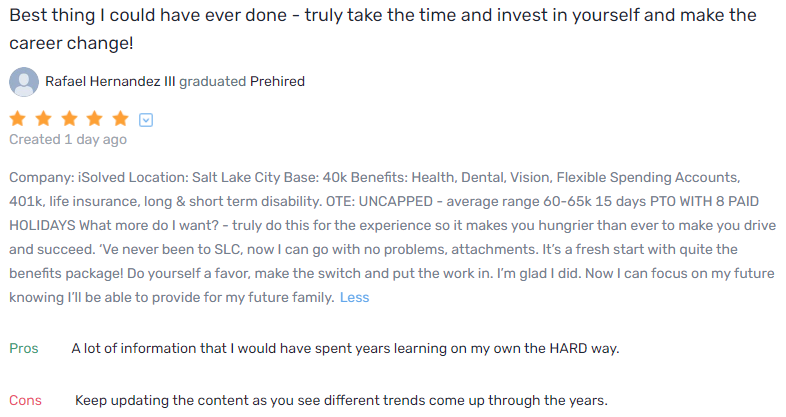Click the red Cons label

(x=26, y=400)
